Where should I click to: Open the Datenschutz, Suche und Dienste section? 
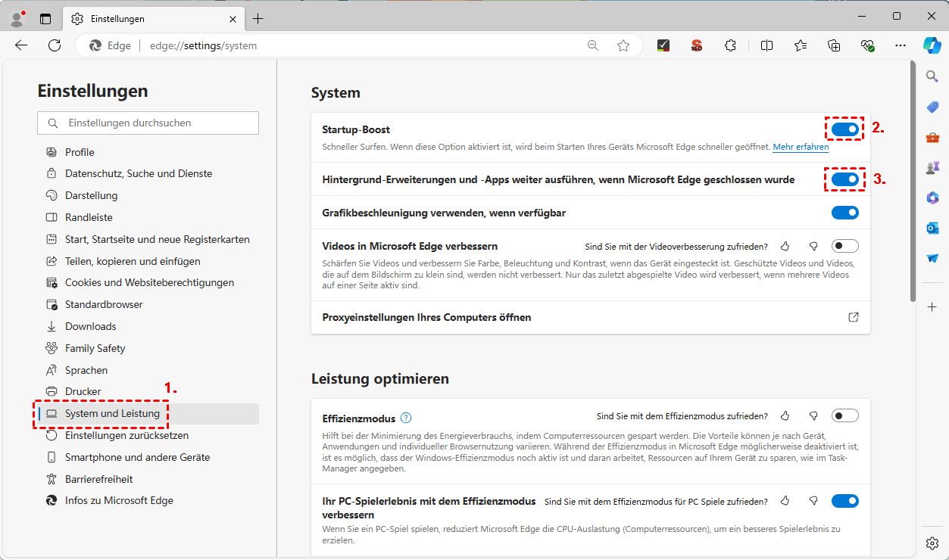(x=139, y=173)
